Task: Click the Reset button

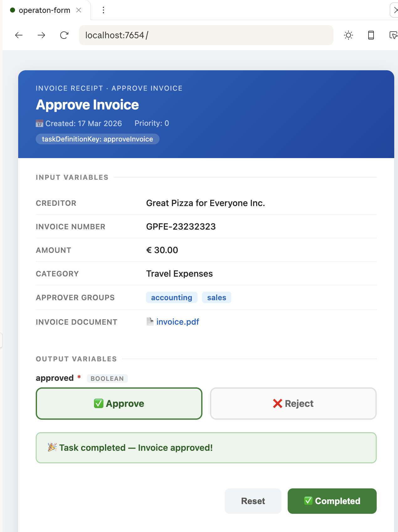Action: tap(253, 501)
